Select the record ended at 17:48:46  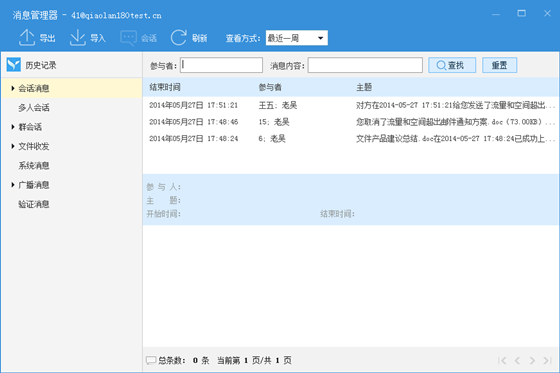tap(351, 122)
